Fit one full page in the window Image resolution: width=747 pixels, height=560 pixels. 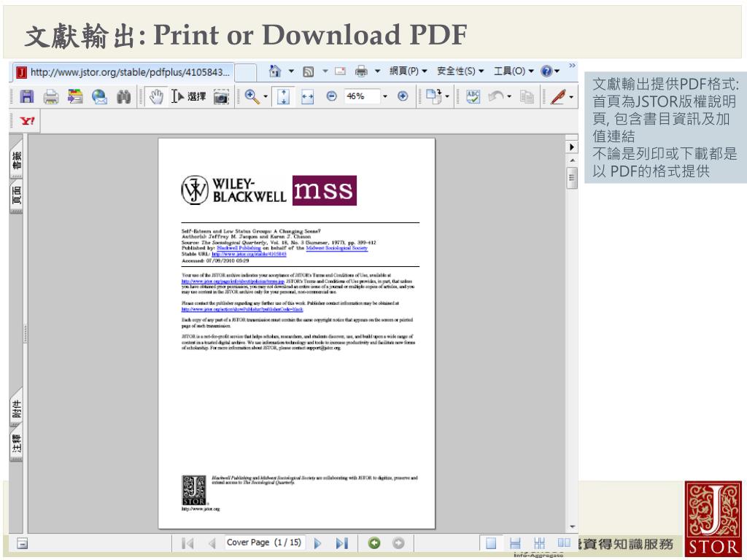click(284, 97)
